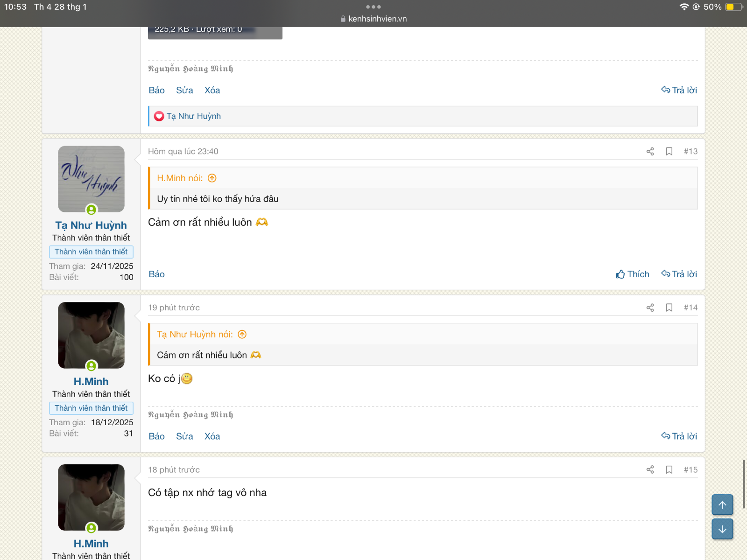Viewport: 747px width, 560px height.
Task: Expand H.Minh quote via arrow icon
Action: click(212, 178)
